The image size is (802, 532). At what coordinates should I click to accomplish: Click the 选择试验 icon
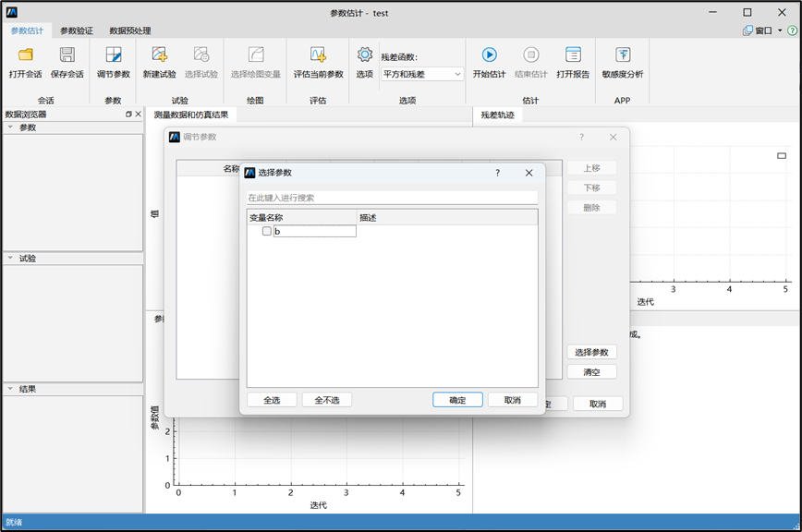tap(201, 54)
